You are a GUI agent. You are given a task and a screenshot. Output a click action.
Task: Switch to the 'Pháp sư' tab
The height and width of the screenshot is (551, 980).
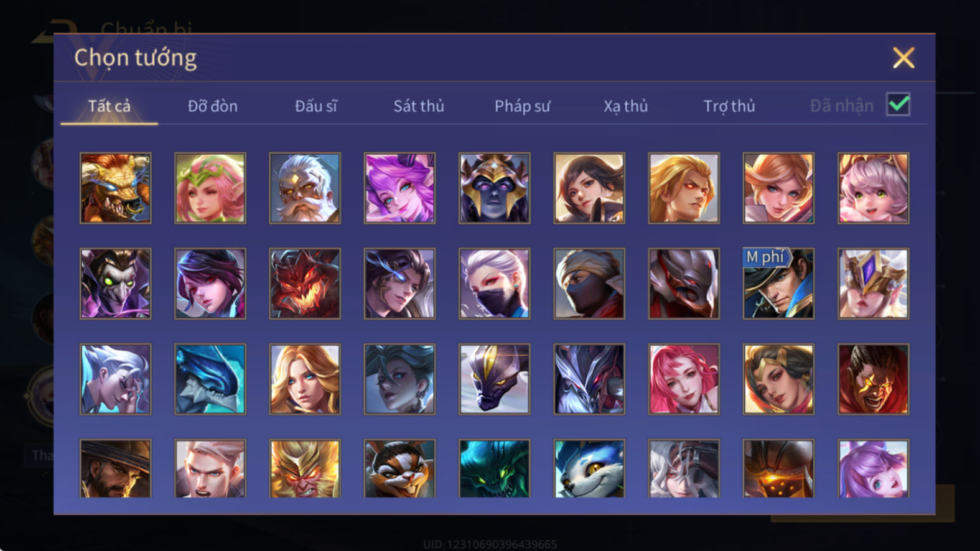coord(522,106)
